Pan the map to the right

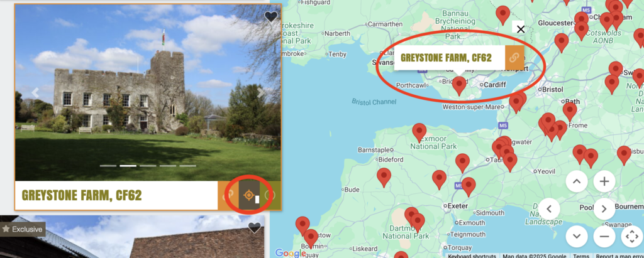click(604, 209)
